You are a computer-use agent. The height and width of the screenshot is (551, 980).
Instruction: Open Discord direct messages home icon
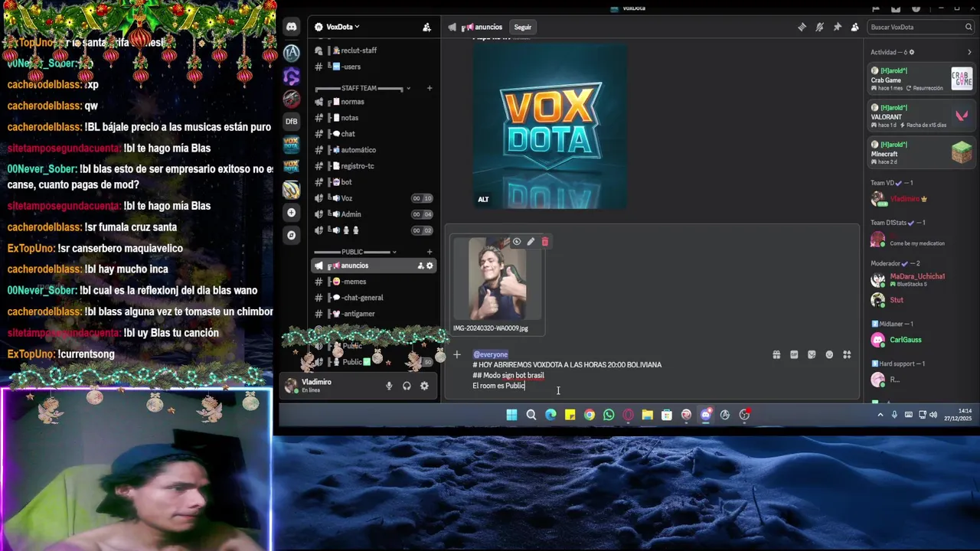[292, 27]
